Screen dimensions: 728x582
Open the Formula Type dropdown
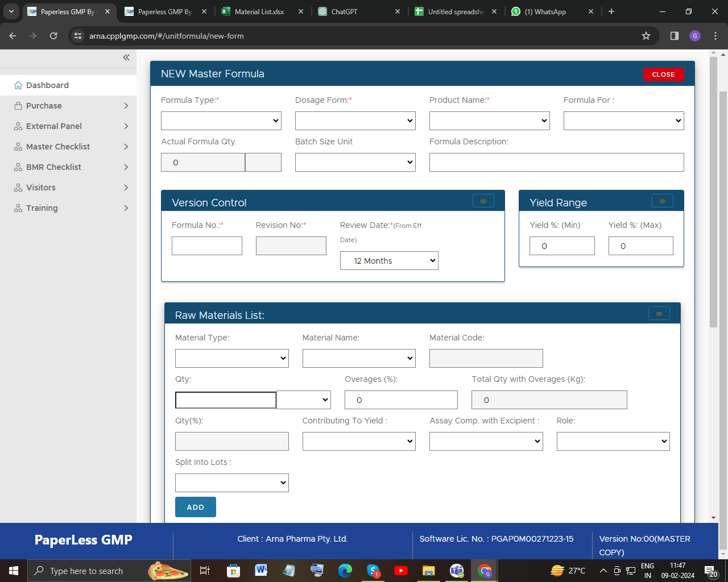tap(221, 120)
